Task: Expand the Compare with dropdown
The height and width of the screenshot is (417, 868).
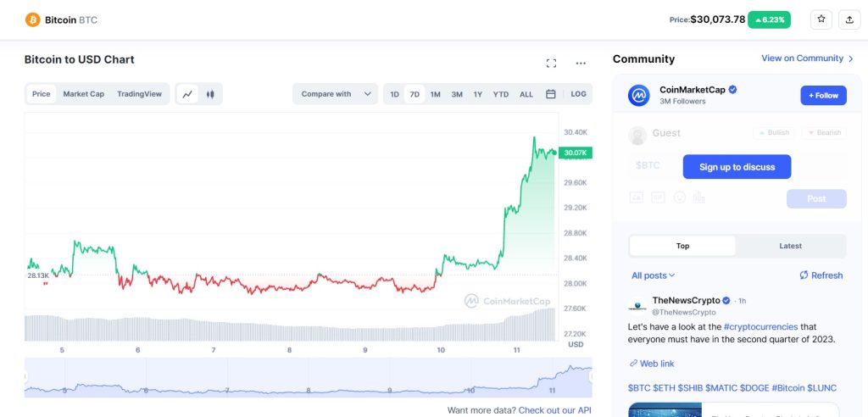Action: click(x=336, y=94)
